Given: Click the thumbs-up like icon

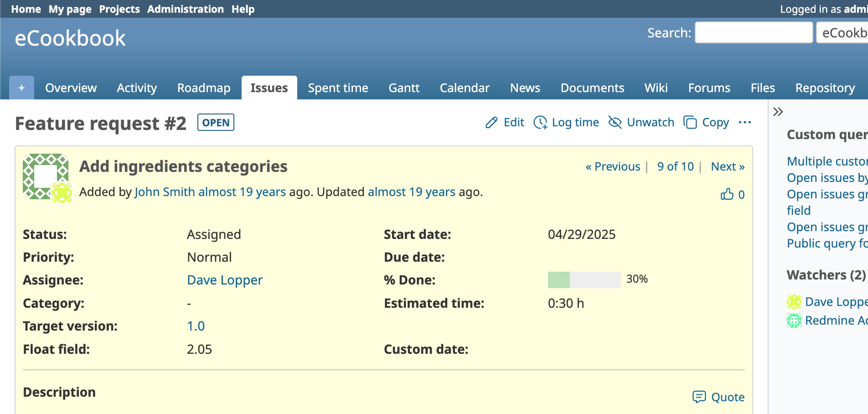Looking at the screenshot, I should pos(727,195).
